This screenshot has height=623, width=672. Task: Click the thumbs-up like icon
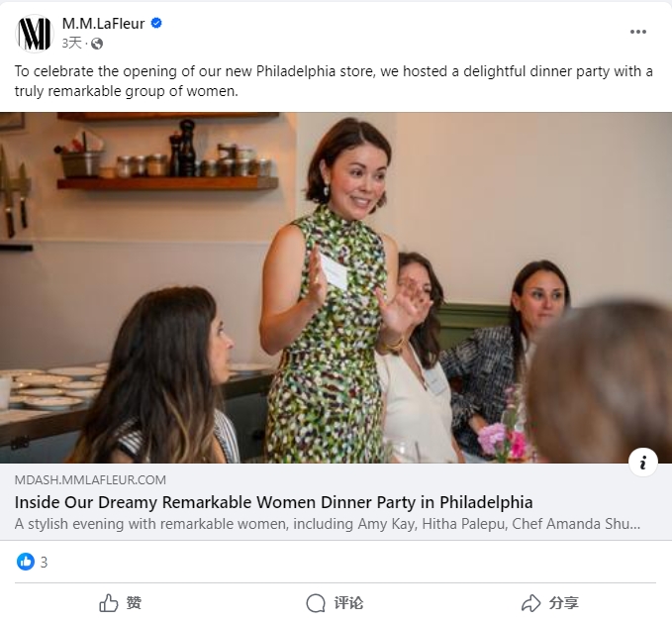click(x=109, y=603)
